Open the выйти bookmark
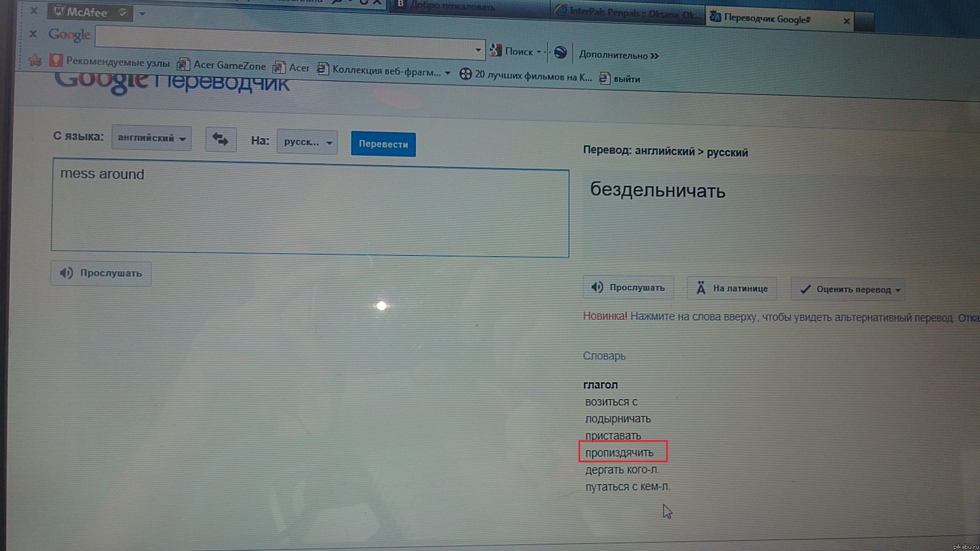This screenshot has height=551, width=980. point(620,79)
